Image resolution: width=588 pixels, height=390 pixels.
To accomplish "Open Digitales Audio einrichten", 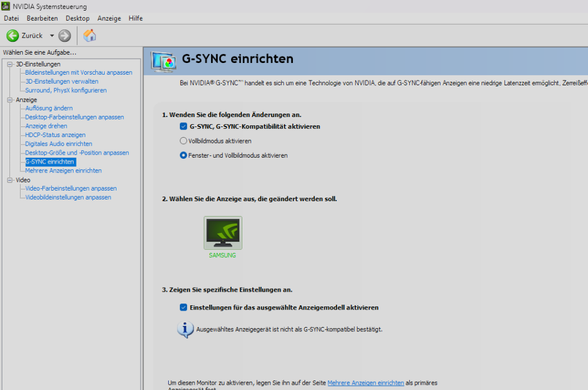I will tap(59, 144).
